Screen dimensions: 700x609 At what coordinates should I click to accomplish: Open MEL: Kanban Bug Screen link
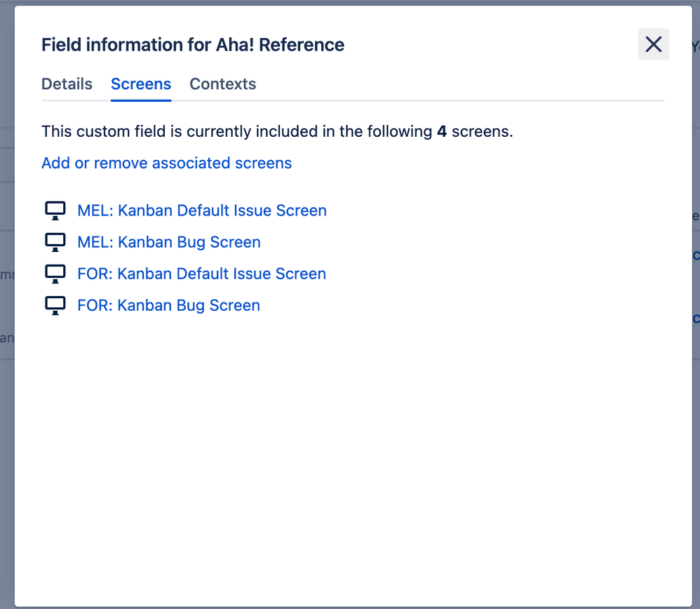(169, 242)
